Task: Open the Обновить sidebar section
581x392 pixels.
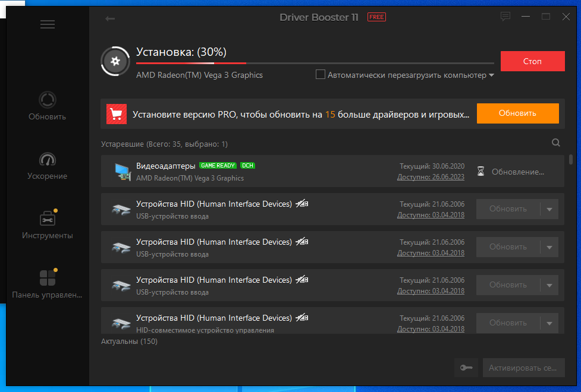Action: click(x=47, y=106)
